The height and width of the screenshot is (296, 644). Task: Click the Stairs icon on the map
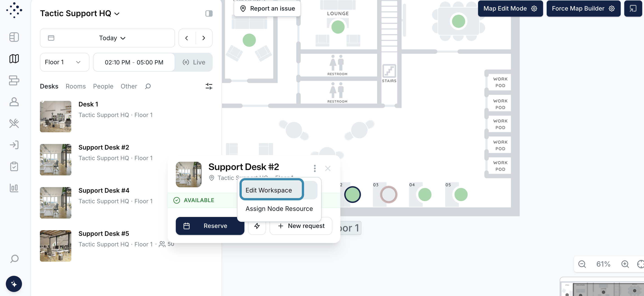pyautogui.click(x=389, y=71)
